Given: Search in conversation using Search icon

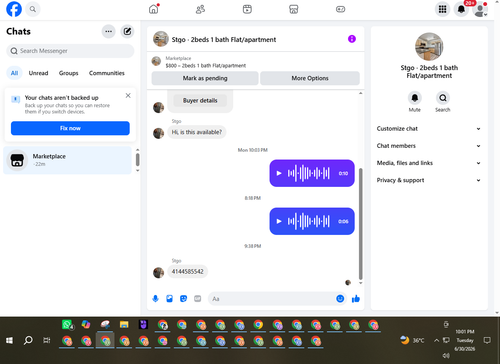Looking at the screenshot, I should click(443, 98).
